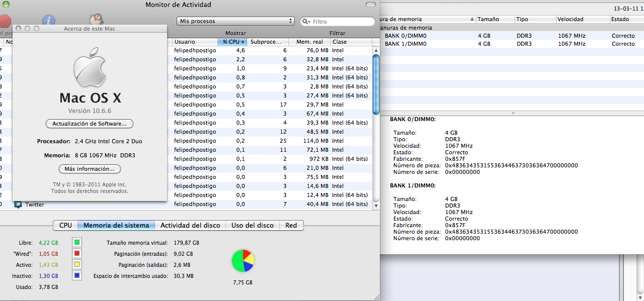
Task: Select the process row using 2,2 % CPU
Action: (x=186, y=59)
